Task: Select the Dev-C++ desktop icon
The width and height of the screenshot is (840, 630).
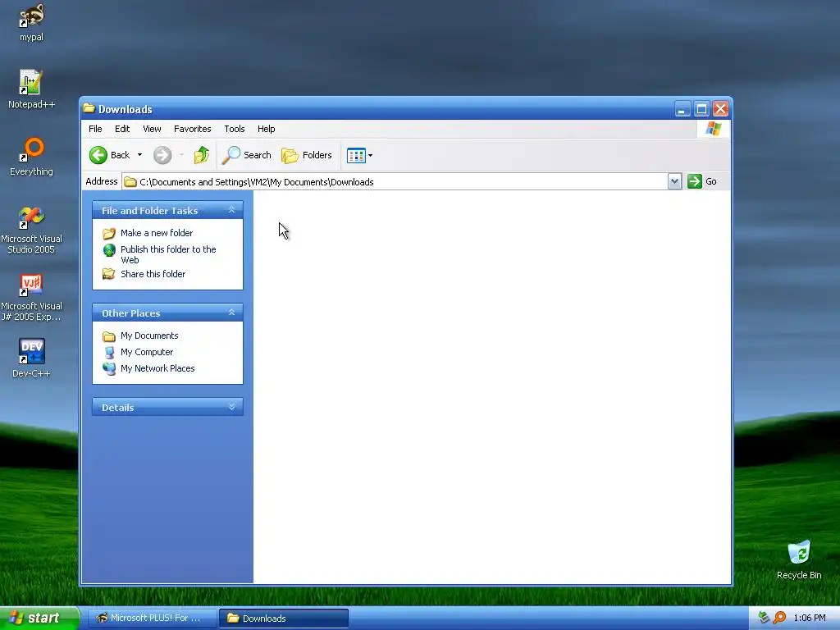Action: point(31,358)
